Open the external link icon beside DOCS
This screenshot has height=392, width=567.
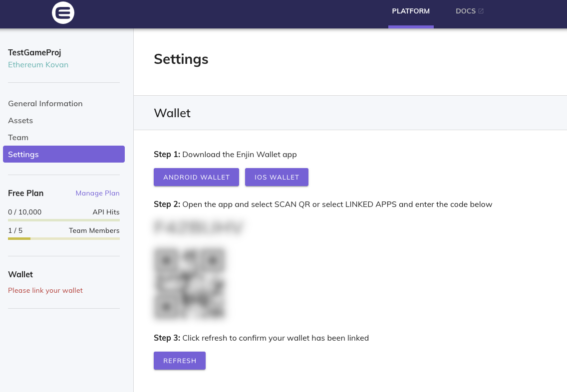(x=481, y=11)
